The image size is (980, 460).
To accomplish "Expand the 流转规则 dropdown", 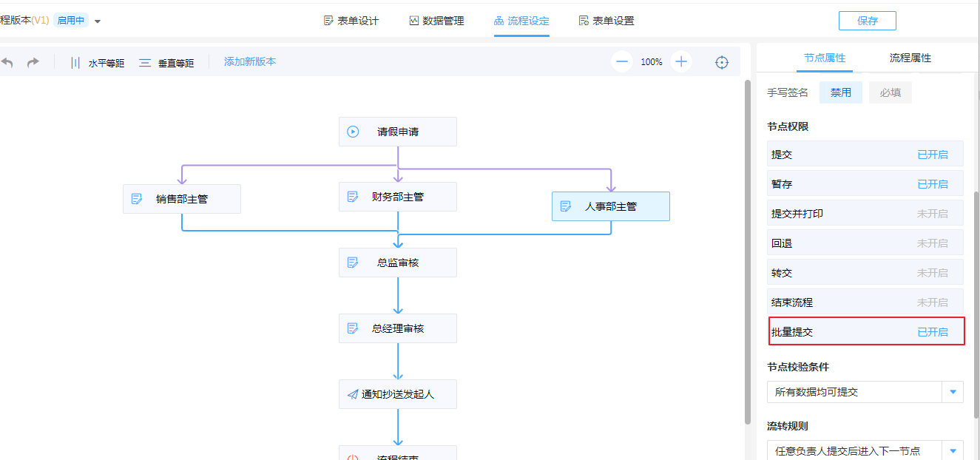I will 952,450.
